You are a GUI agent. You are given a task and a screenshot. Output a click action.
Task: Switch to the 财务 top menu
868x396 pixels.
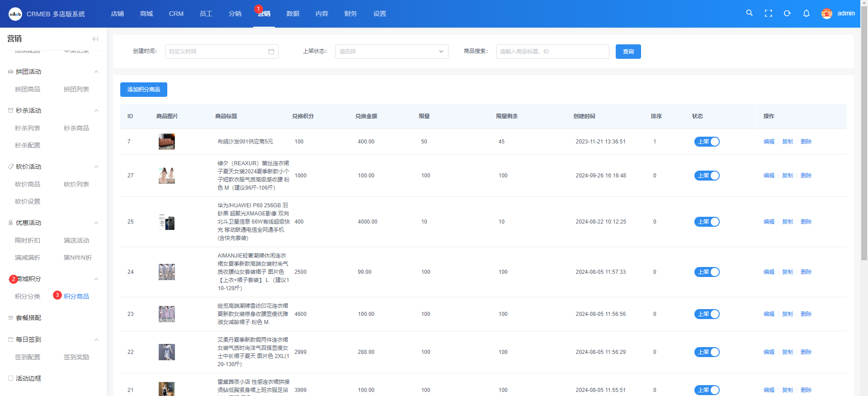point(350,14)
